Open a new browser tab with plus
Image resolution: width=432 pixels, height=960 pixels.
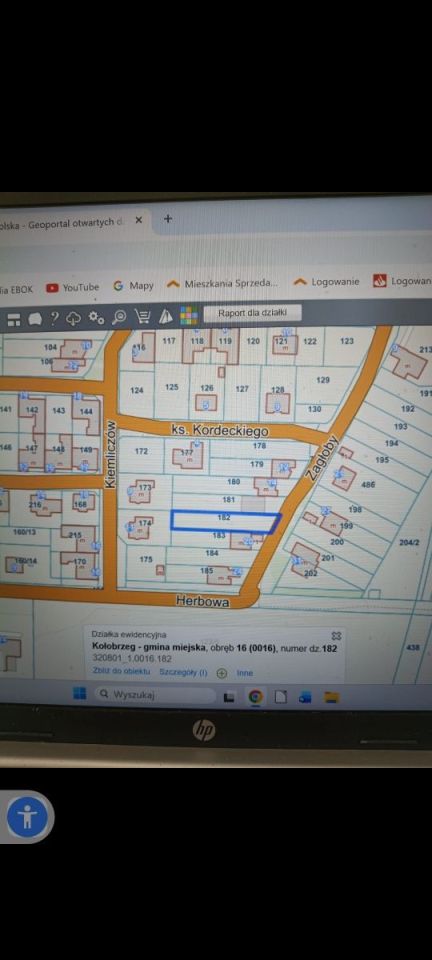(x=168, y=219)
